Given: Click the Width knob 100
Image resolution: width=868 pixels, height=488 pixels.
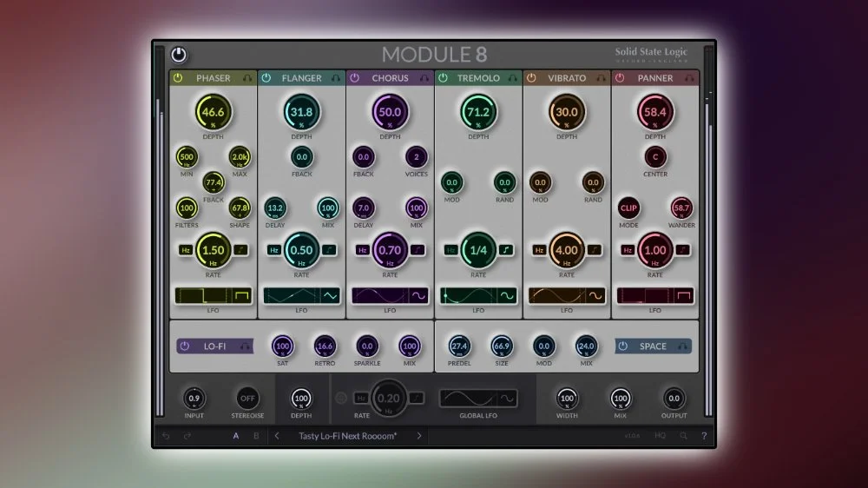Looking at the screenshot, I should [x=567, y=399].
